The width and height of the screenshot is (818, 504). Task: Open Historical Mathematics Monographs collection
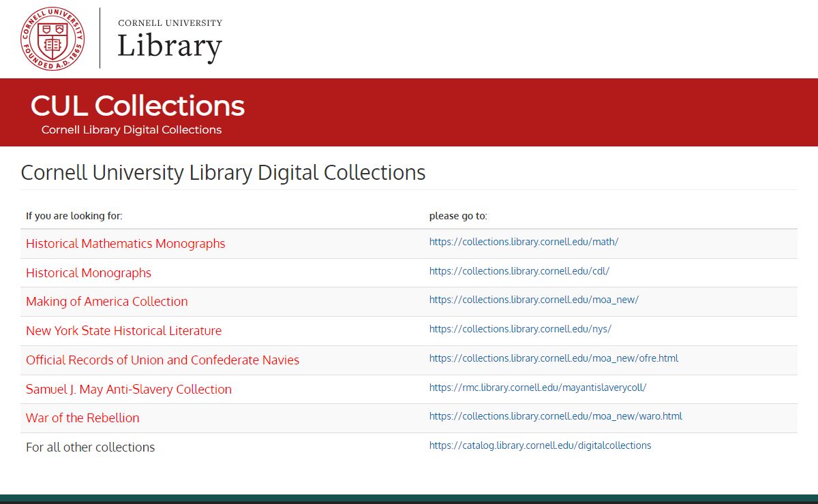[x=125, y=243]
